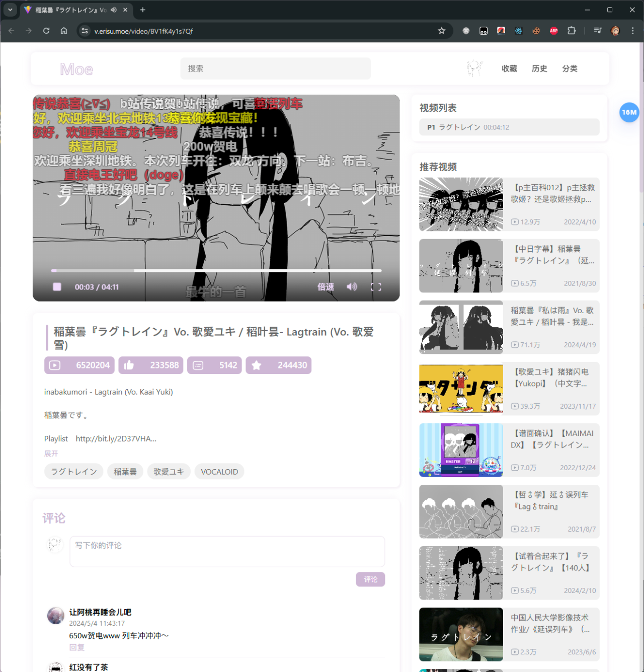Viewport: 644px width, 672px height.
Task: Click the 回复 reply link
Action: [x=77, y=647]
